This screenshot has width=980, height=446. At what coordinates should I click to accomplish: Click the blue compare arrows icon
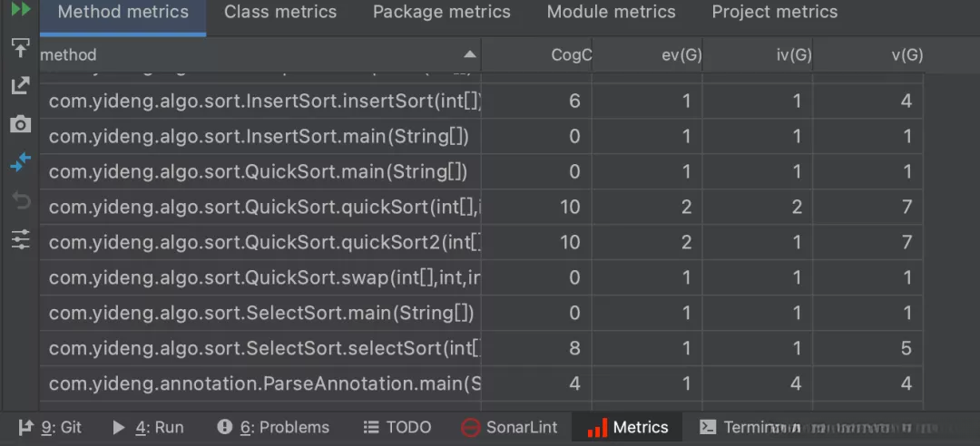[20, 162]
